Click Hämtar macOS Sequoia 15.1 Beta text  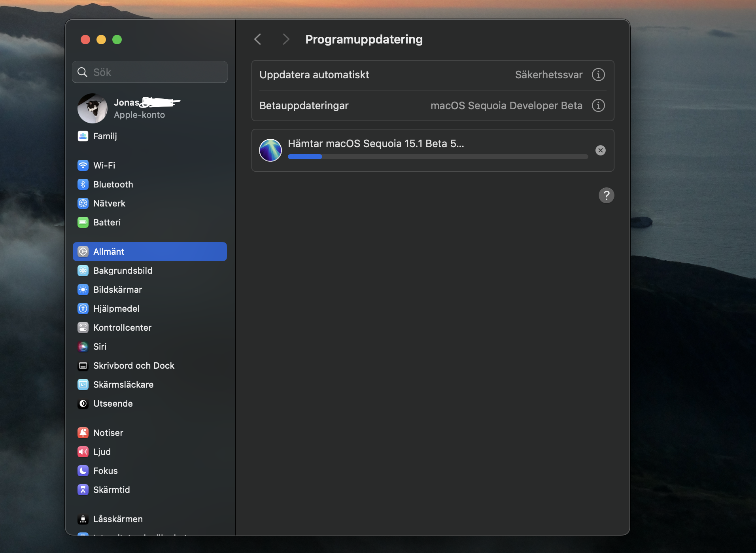click(x=376, y=144)
